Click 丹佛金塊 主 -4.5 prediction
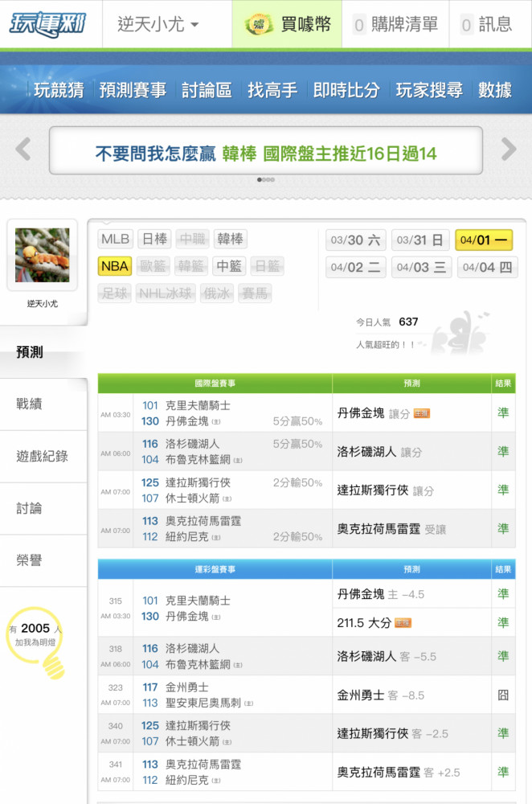Viewport: 532px width, 804px height. tap(381, 594)
